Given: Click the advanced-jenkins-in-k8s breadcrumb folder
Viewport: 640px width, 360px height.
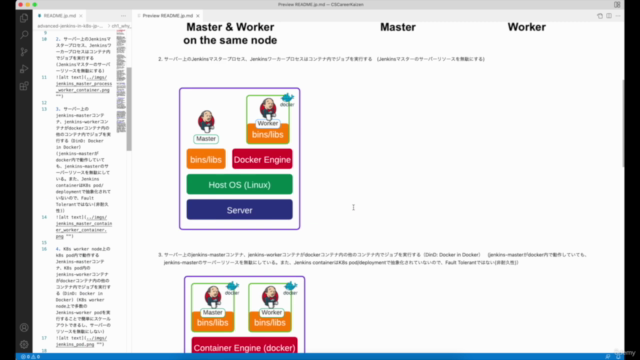Looking at the screenshot, I should [x=70, y=26].
